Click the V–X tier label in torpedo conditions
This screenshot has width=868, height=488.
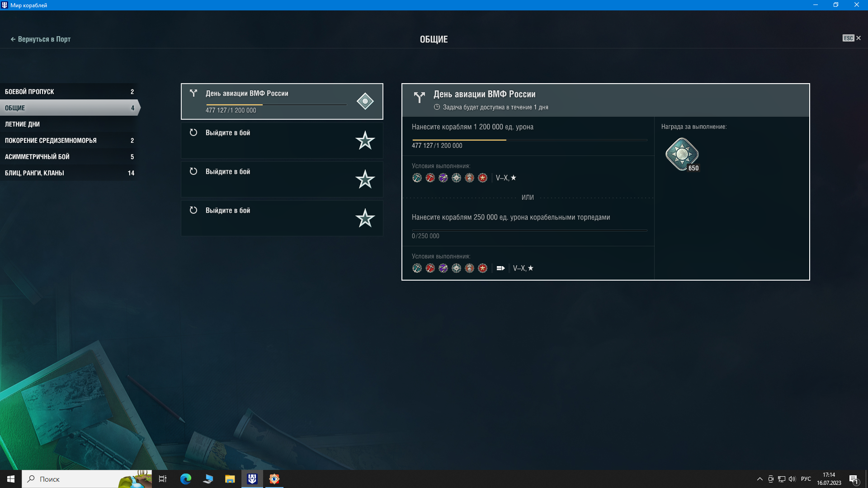(523, 268)
